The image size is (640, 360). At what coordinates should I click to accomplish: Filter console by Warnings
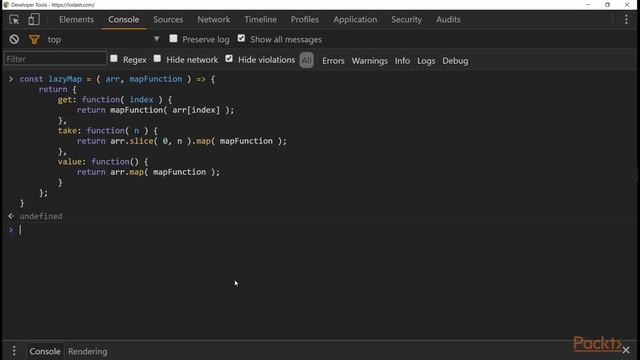369,61
